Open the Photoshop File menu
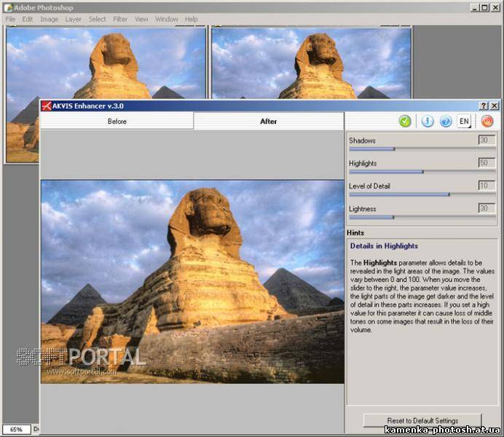The height and width of the screenshot is (437, 504). click(10, 19)
